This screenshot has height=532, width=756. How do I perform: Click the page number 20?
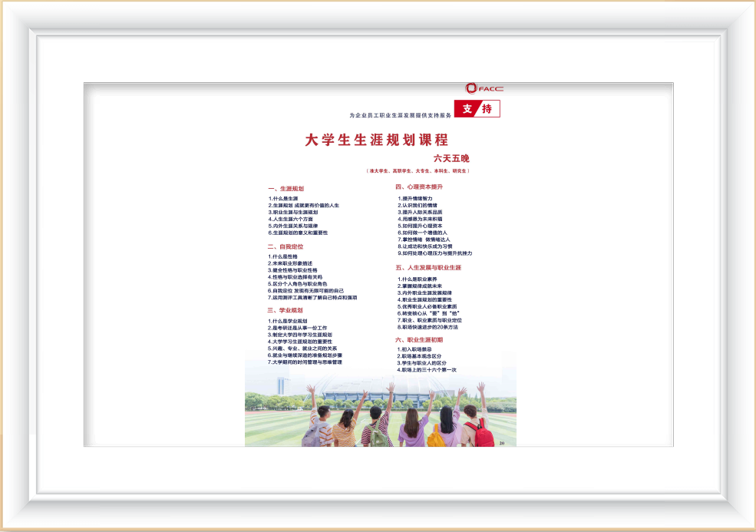point(502,443)
